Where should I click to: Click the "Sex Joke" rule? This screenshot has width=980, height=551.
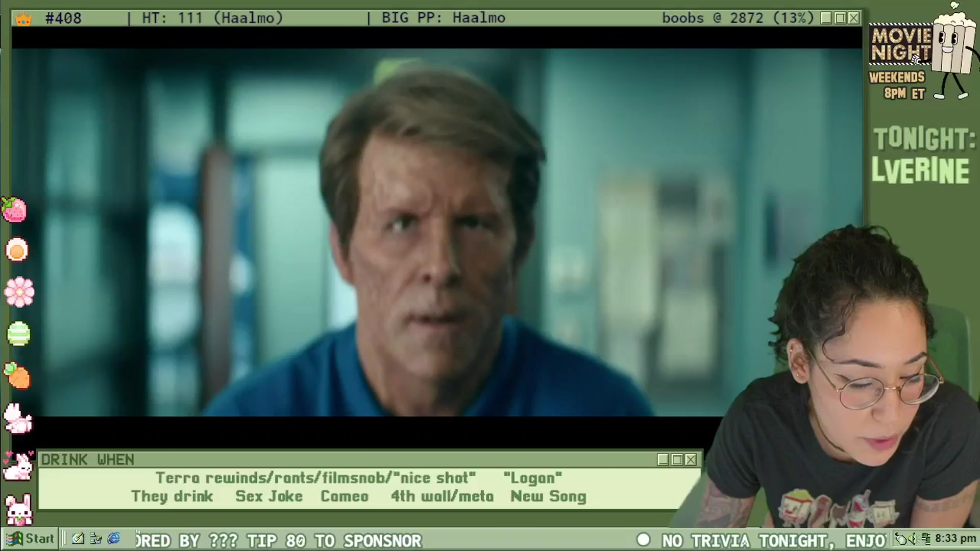point(269,496)
